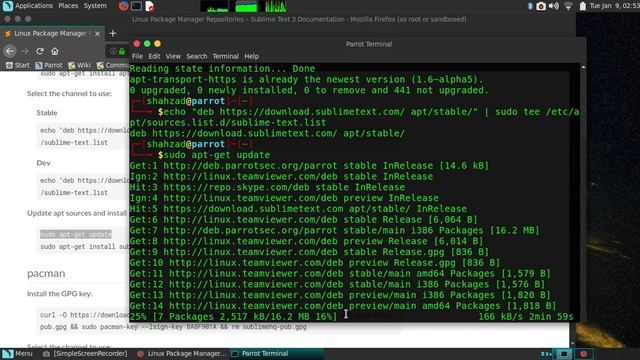Launch Firefox from the top panel icon

click(123, 6)
